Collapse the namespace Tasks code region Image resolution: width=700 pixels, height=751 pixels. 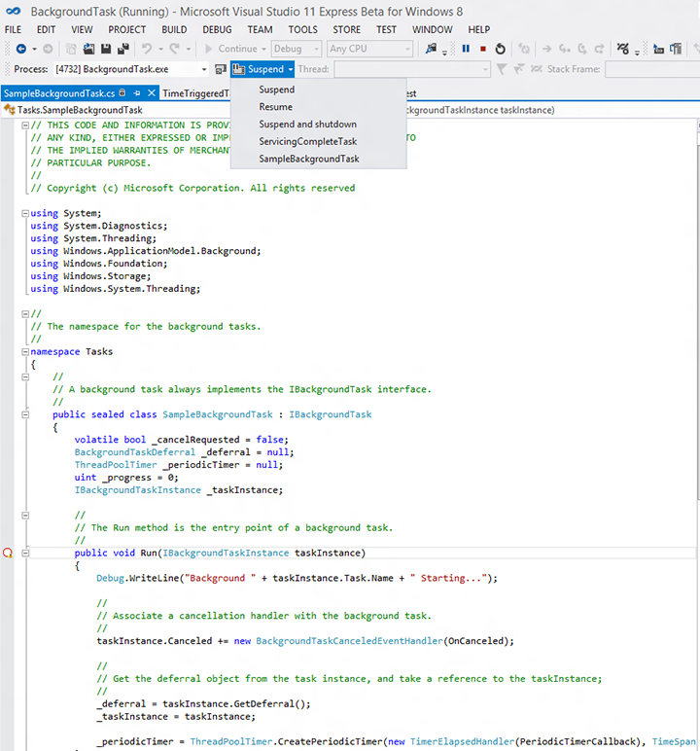[25, 352]
